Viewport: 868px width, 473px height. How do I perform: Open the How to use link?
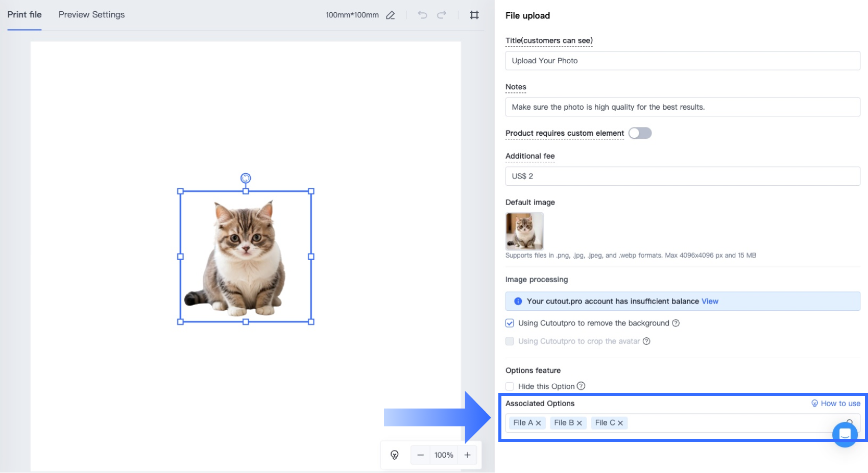(836, 404)
